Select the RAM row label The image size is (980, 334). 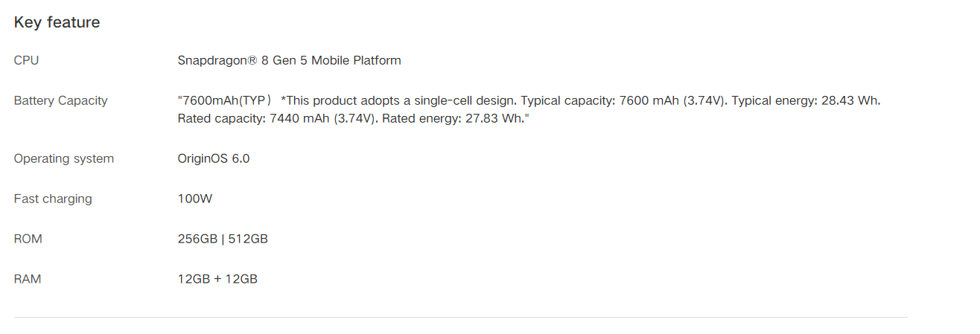tap(28, 279)
